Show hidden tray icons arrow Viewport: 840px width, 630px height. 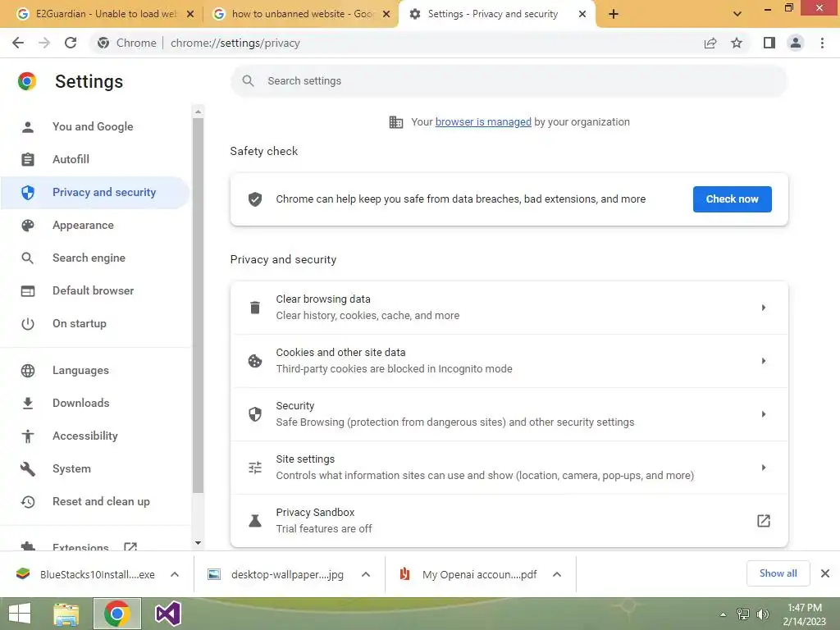[x=724, y=614]
